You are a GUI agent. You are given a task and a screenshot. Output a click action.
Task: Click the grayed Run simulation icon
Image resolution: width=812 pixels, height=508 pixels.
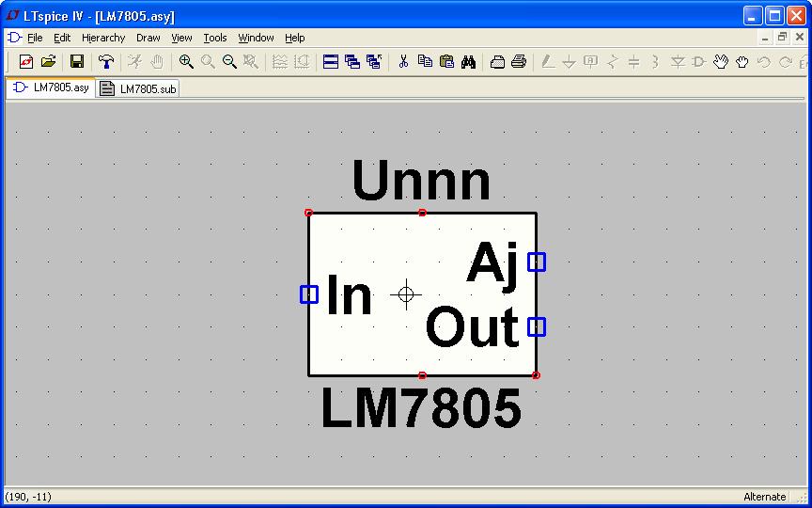pyautogui.click(x=134, y=62)
